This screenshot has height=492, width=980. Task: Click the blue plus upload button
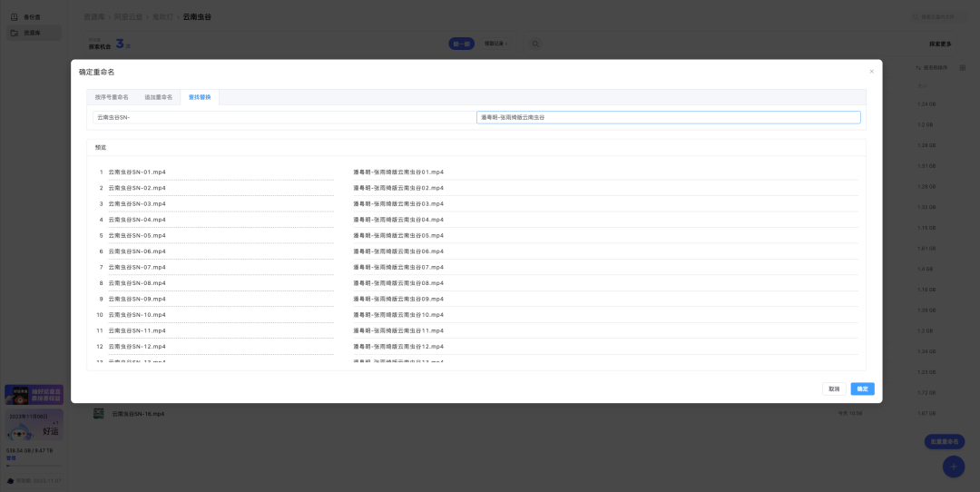pos(954,467)
